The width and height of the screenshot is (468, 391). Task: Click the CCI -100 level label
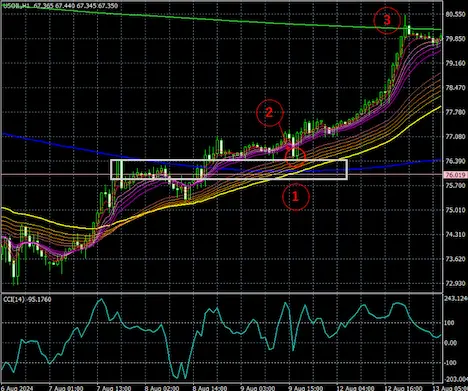449,363
